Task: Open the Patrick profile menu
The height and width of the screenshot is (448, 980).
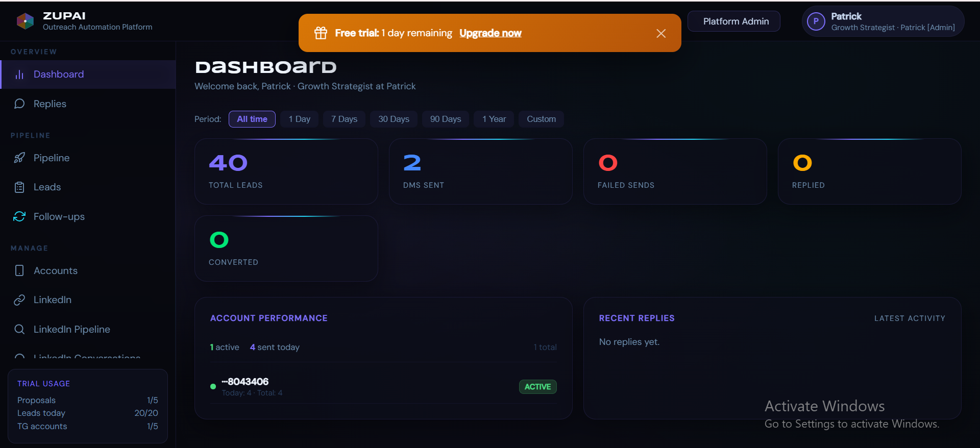Action: click(x=883, y=21)
